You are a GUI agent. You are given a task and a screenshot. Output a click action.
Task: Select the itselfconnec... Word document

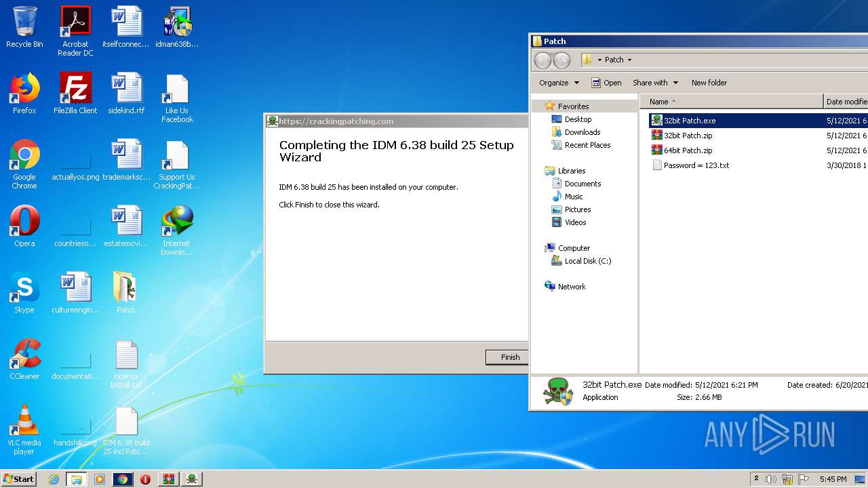126,27
